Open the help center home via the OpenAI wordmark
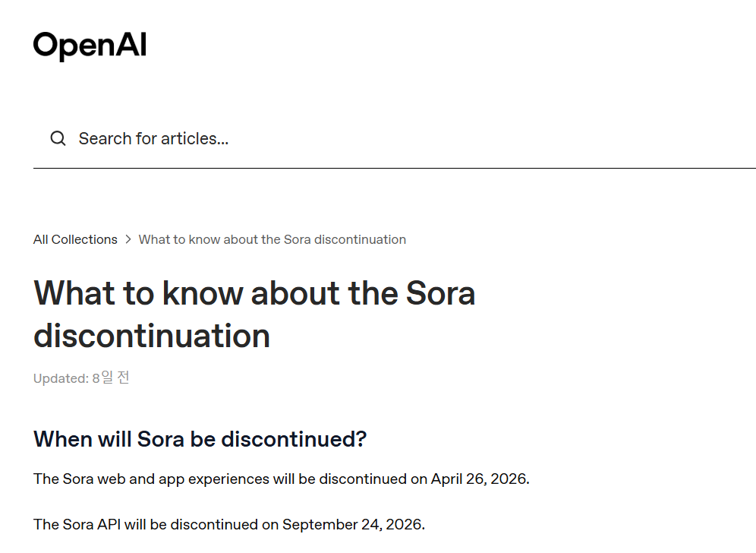 (90, 45)
